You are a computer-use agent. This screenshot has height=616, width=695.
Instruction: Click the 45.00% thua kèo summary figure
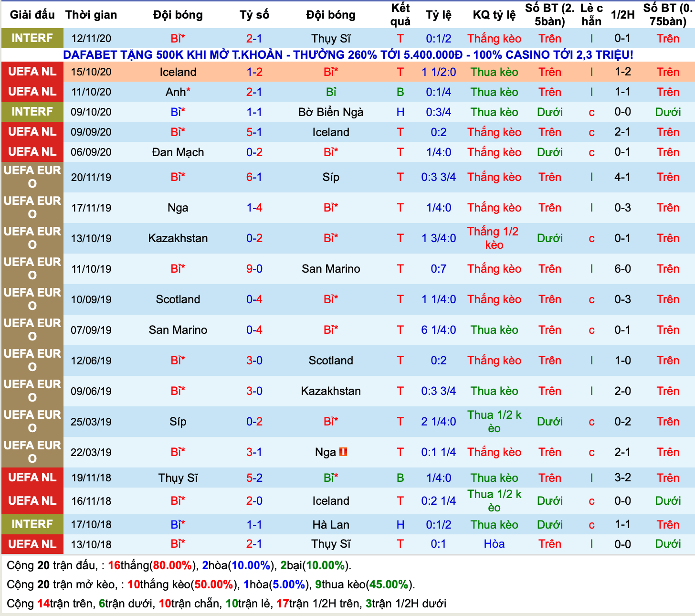(x=389, y=584)
